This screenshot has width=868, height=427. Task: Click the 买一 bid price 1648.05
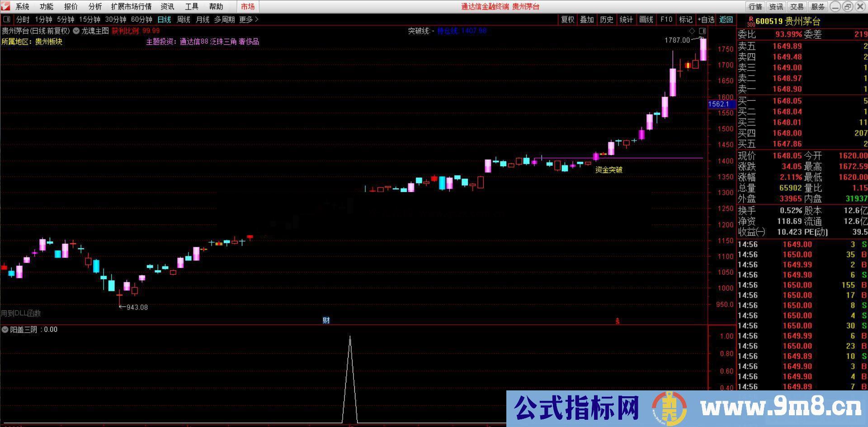click(x=787, y=101)
